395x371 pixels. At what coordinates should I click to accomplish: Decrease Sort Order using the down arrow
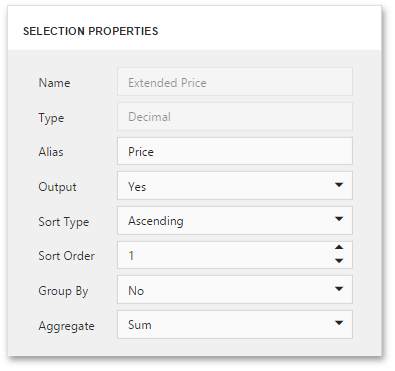(339, 261)
